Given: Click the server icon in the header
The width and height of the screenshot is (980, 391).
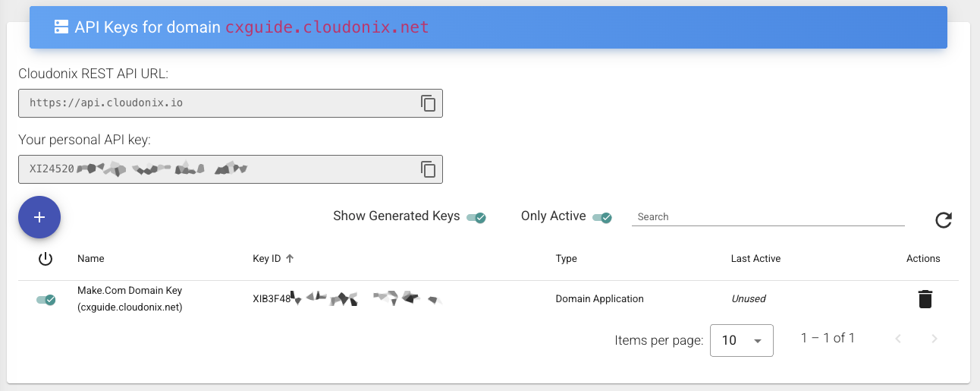Looking at the screenshot, I should [61, 27].
